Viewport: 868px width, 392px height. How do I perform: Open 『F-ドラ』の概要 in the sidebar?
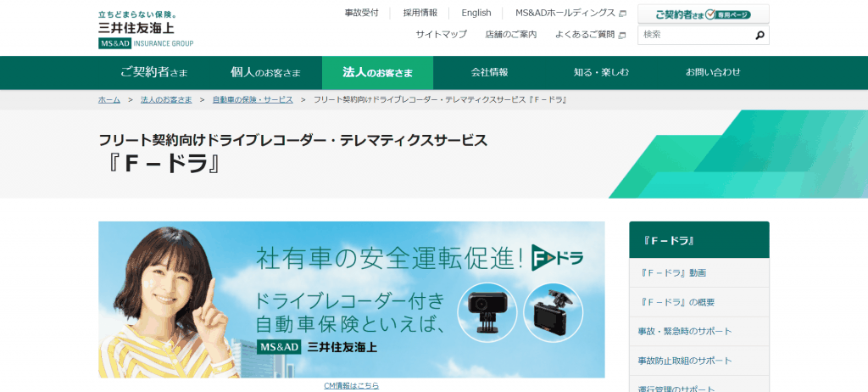pos(699,302)
